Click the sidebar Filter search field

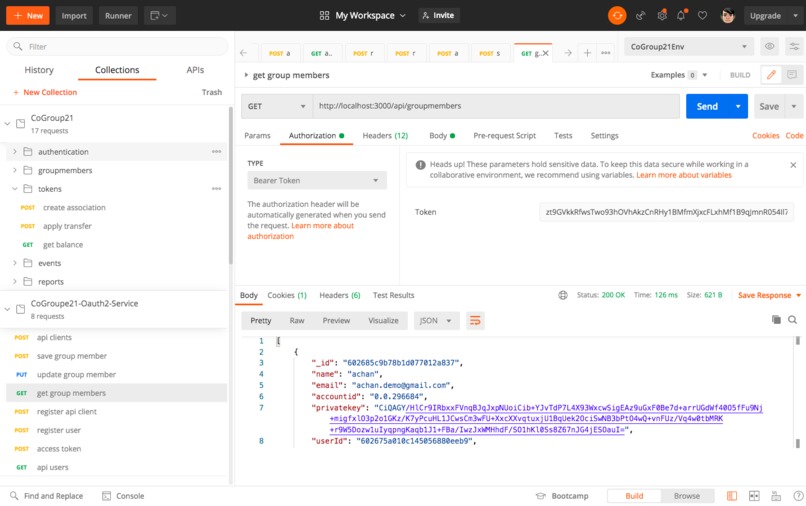click(117, 46)
